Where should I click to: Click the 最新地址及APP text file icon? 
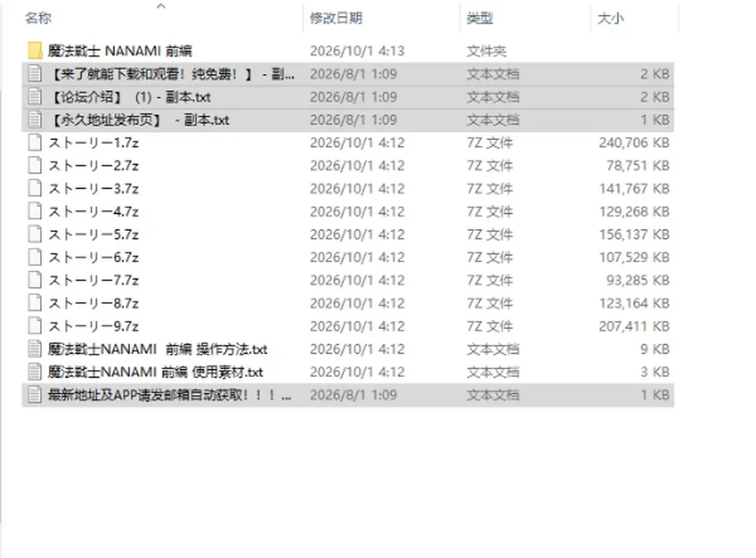35,395
